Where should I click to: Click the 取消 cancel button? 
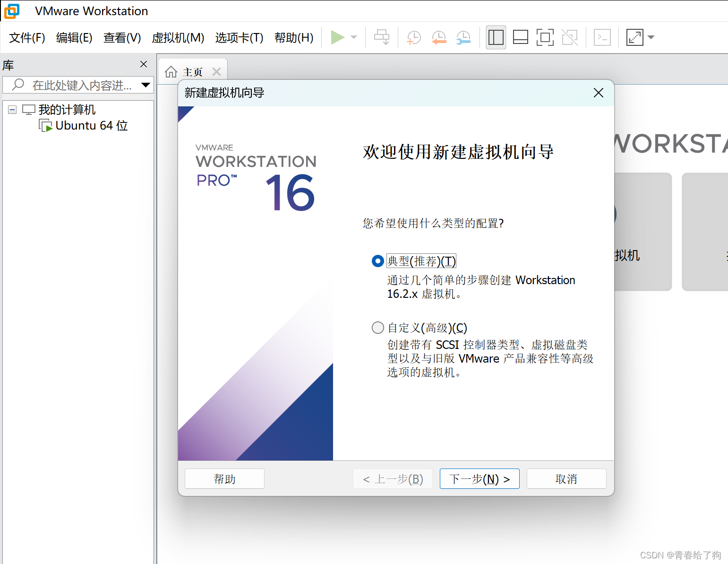click(x=566, y=479)
